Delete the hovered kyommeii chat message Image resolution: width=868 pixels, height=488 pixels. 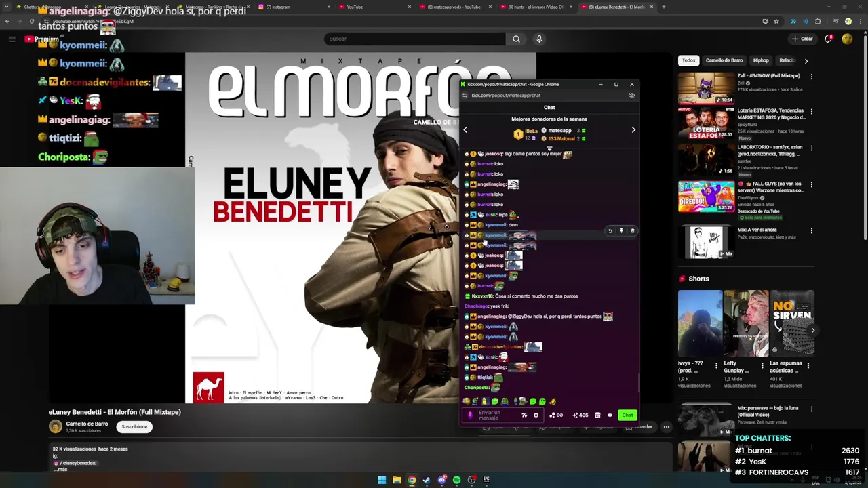632,231
